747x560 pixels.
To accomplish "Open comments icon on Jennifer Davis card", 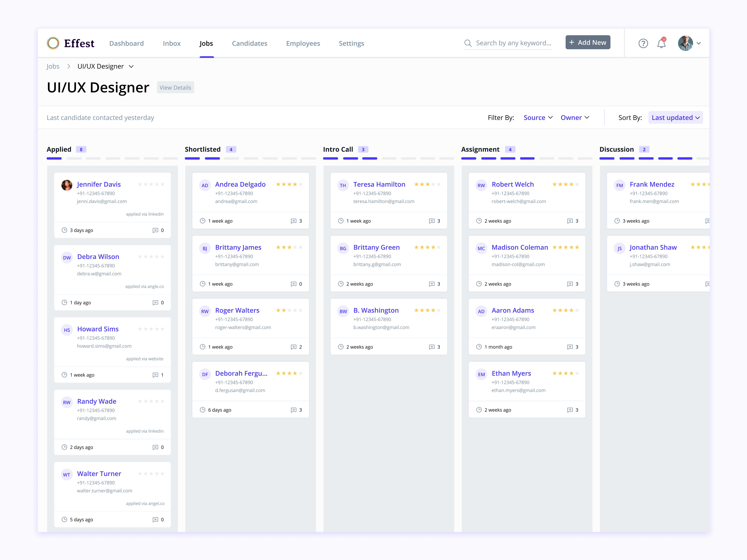I will pos(155,230).
